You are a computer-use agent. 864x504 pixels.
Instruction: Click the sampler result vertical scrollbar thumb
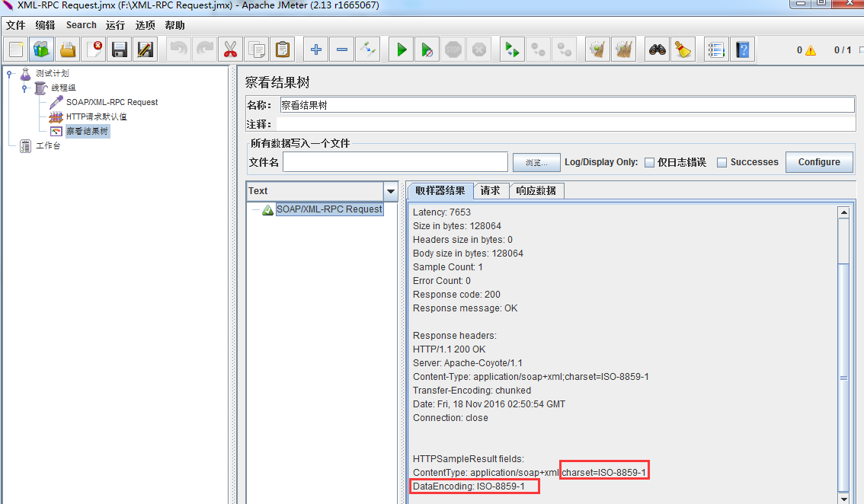tap(843, 378)
